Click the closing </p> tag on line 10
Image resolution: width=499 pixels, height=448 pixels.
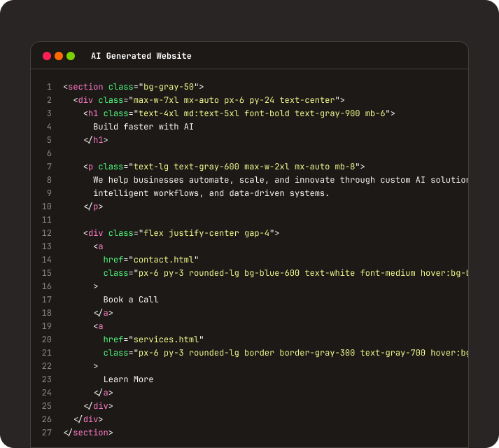point(93,206)
